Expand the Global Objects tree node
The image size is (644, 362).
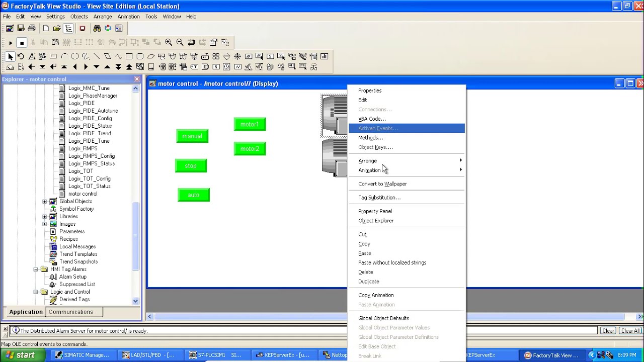pyautogui.click(x=44, y=201)
